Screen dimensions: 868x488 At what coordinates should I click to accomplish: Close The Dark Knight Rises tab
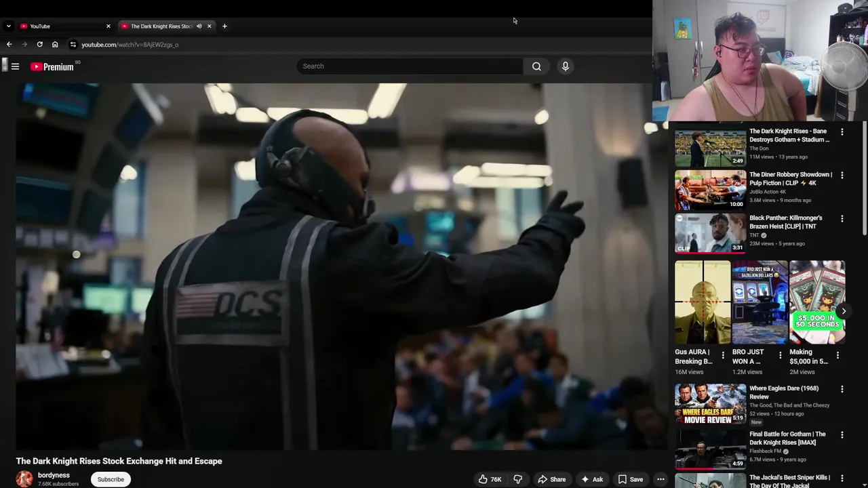click(x=209, y=26)
